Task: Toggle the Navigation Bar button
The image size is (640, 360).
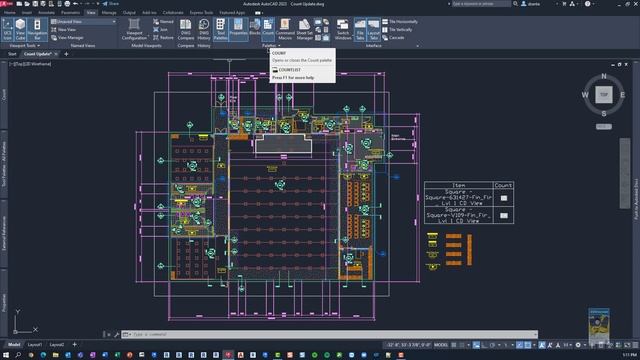Action: click(37, 29)
